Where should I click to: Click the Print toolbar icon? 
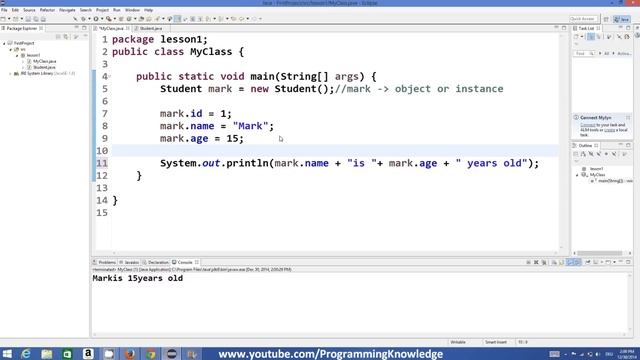tap(43, 19)
